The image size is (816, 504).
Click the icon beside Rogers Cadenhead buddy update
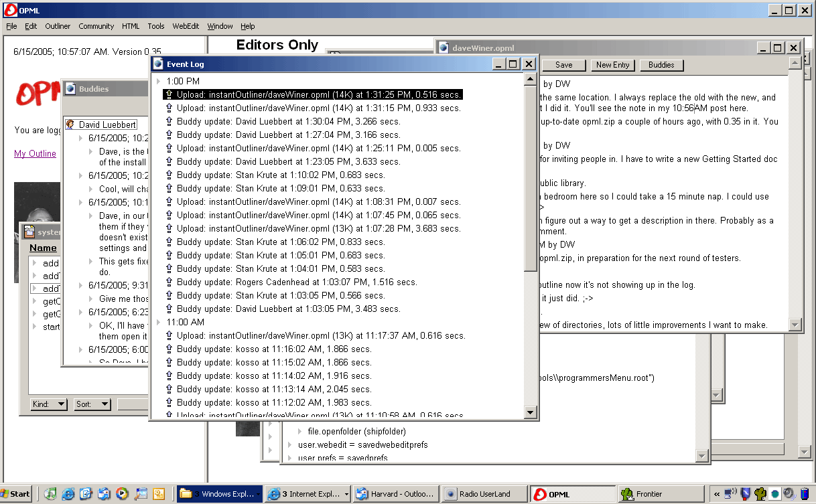(x=169, y=282)
